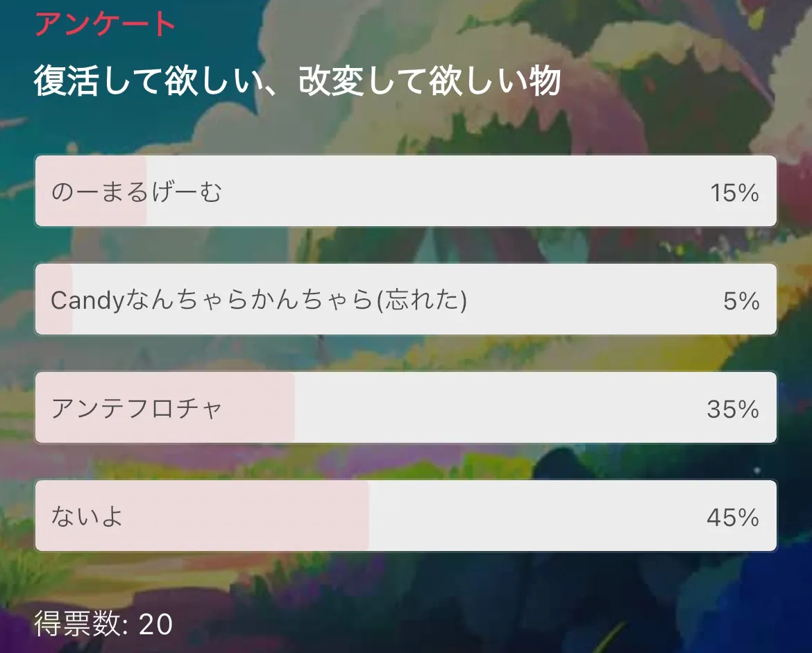
Task: Click the small pink fill of Candy bar
Action: (x=54, y=319)
